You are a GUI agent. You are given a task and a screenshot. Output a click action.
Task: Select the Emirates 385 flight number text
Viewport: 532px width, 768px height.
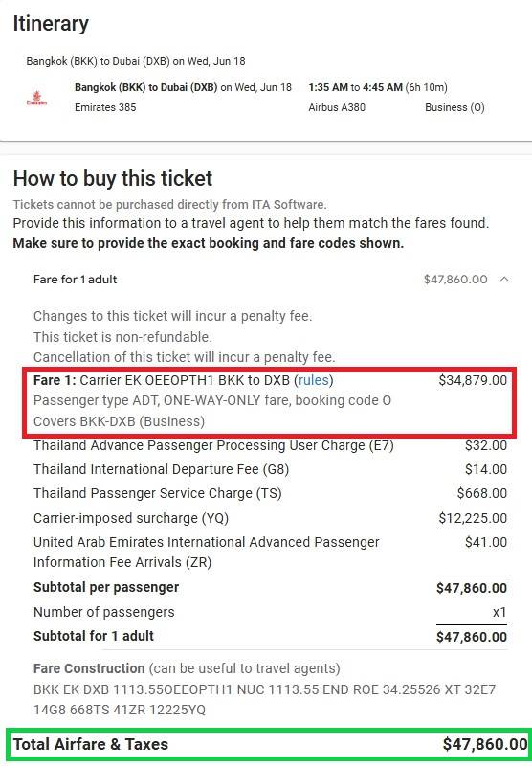tap(105, 107)
